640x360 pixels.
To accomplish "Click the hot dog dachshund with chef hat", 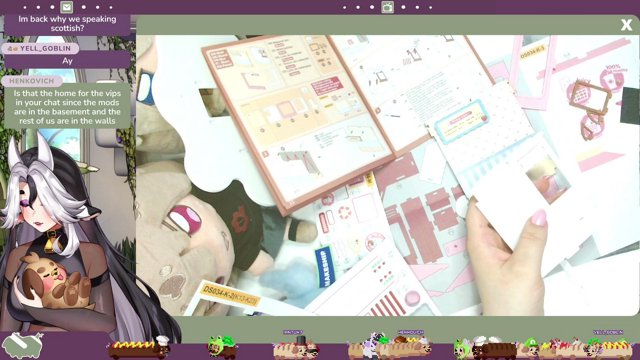I will 139,347.
